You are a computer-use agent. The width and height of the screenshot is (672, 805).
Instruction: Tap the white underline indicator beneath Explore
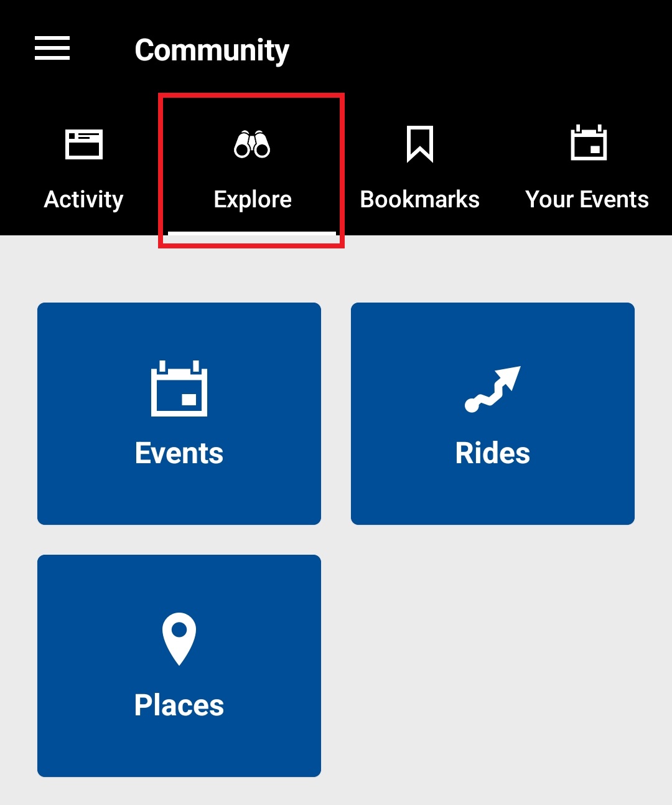(x=252, y=234)
